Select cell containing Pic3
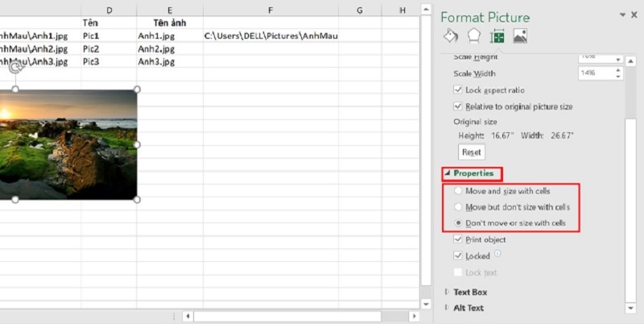The height and width of the screenshot is (324, 644). (109, 61)
